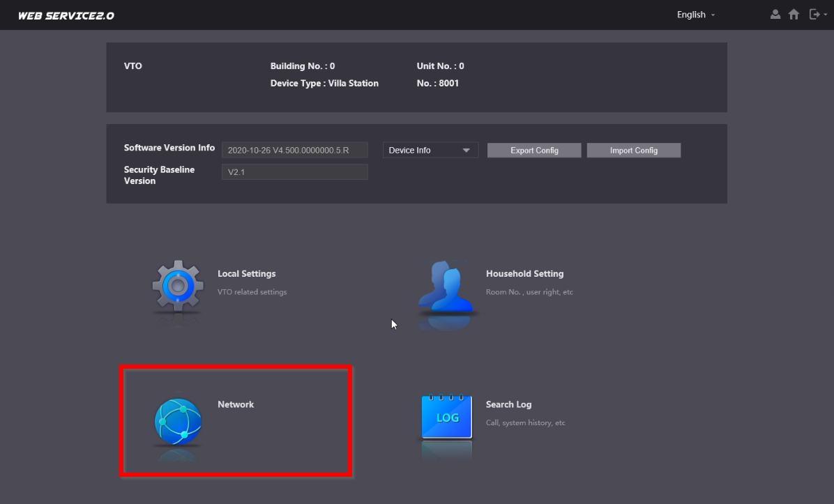
Task: Open the Network globe icon
Action: (x=179, y=422)
